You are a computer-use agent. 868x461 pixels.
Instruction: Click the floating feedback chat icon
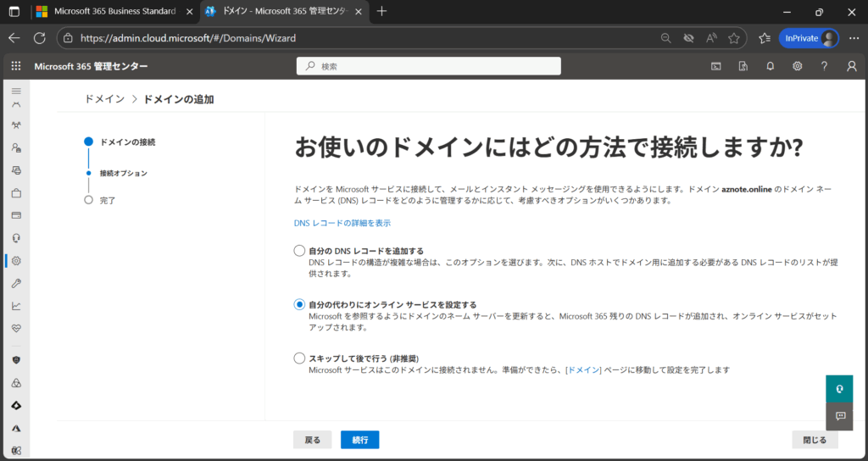click(840, 415)
